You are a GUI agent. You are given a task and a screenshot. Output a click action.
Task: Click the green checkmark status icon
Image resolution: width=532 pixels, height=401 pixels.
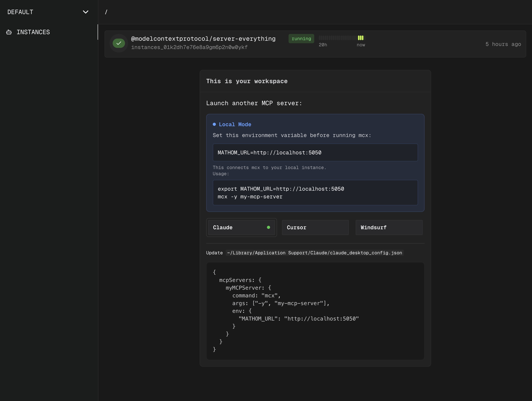point(119,43)
